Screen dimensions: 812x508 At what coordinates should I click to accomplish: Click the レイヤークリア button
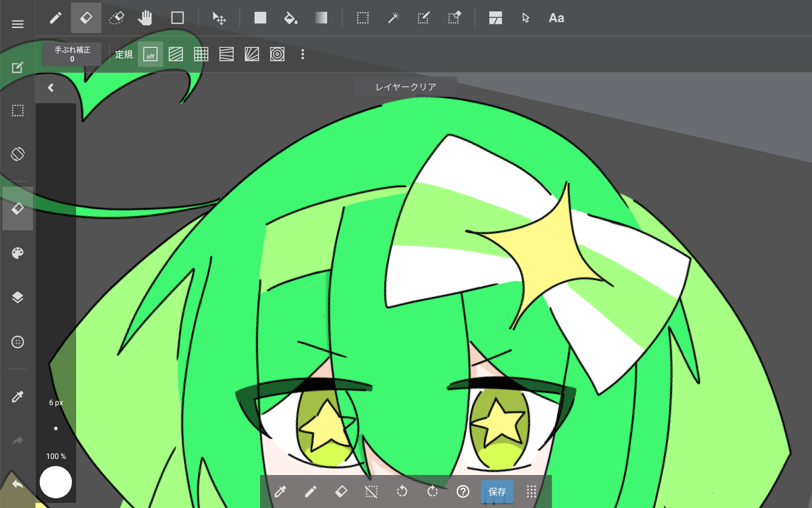[x=406, y=87]
